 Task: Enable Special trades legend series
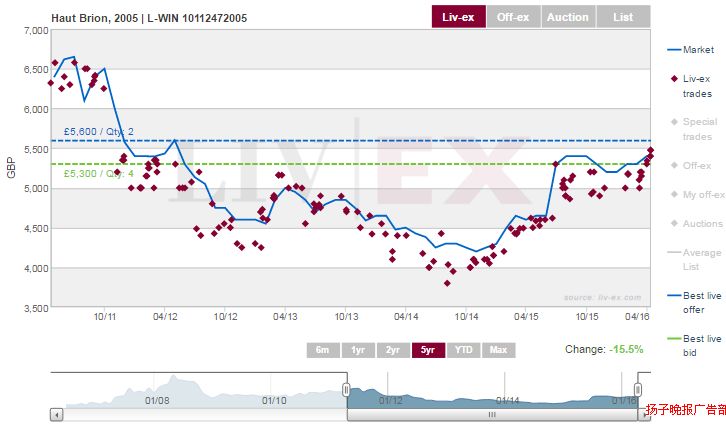click(x=694, y=129)
